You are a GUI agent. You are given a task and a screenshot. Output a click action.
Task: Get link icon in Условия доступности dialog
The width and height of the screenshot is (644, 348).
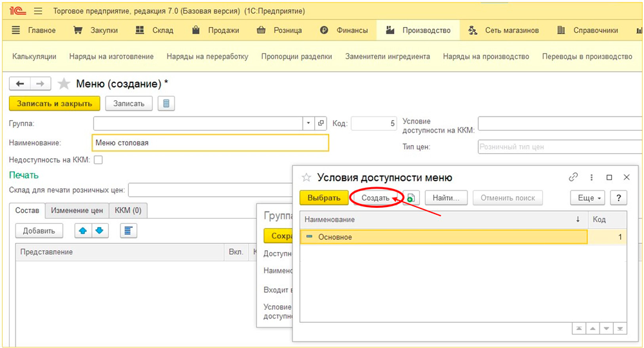click(573, 177)
